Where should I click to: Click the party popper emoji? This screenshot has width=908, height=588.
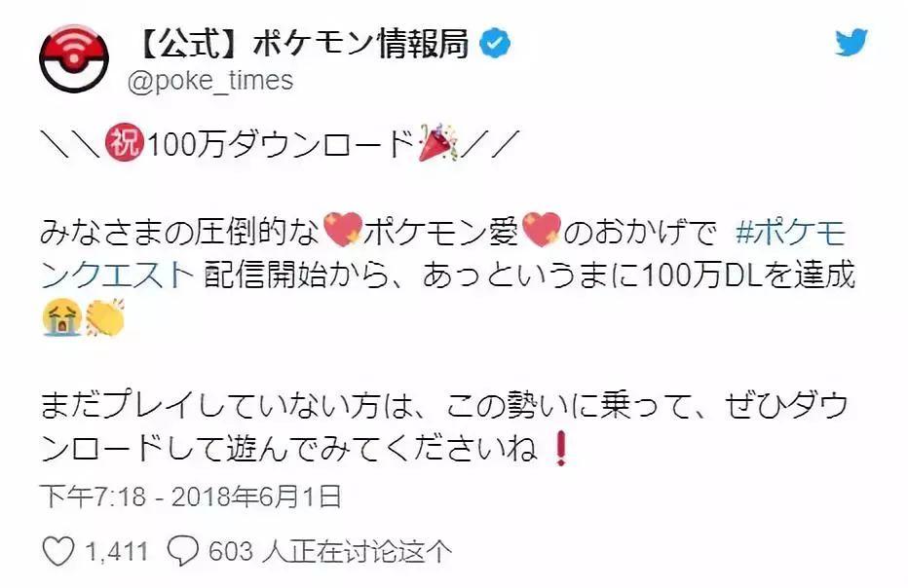(x=437, y=142)
